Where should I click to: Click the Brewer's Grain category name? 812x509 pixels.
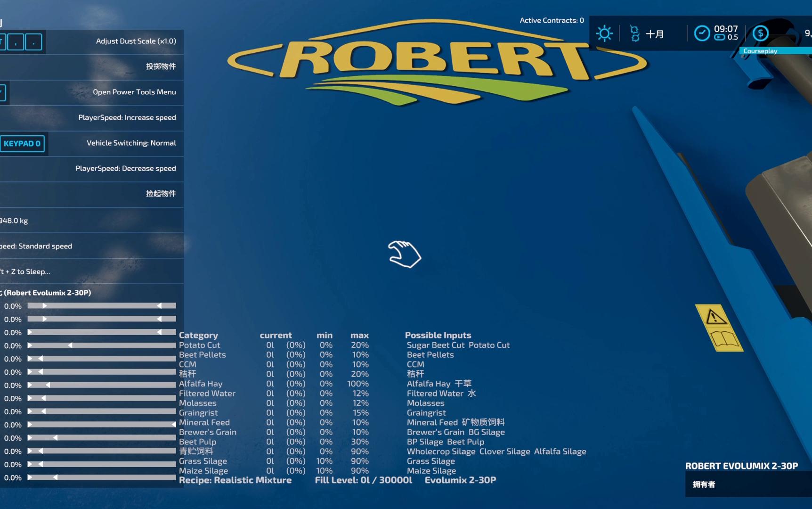pos(208,432)
